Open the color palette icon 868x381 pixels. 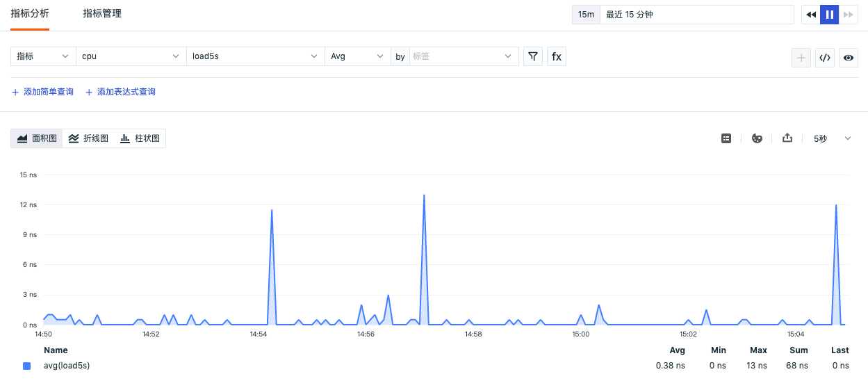pyautogui.click(x=758, y=138)
